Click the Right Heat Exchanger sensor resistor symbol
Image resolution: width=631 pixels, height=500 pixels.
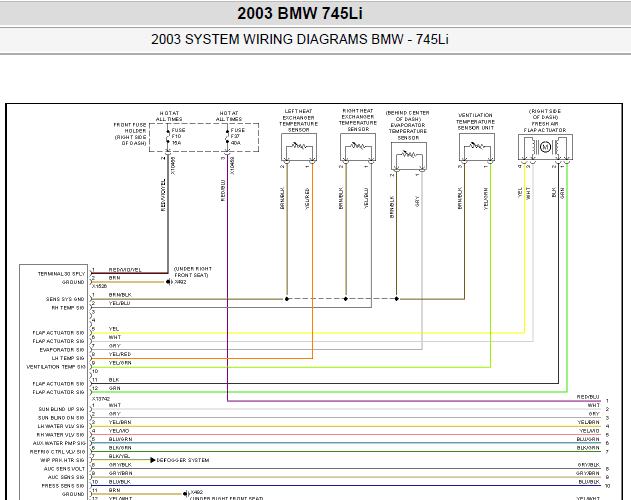[x=358, y=147]
